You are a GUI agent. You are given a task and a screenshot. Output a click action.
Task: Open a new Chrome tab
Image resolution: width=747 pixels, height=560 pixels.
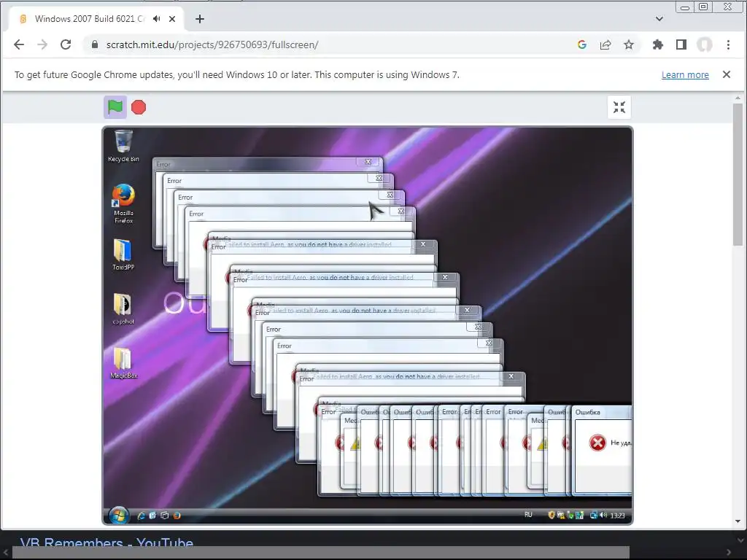200,19
